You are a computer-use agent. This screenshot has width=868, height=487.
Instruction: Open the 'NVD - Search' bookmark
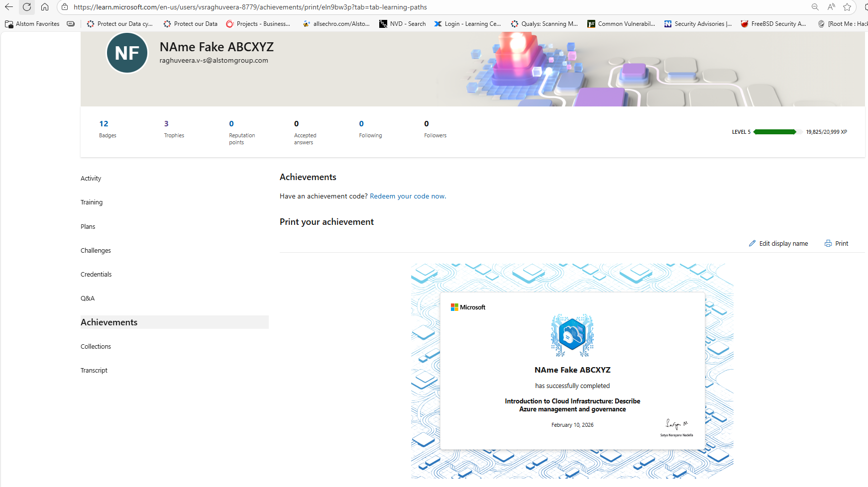coord(403,24)
